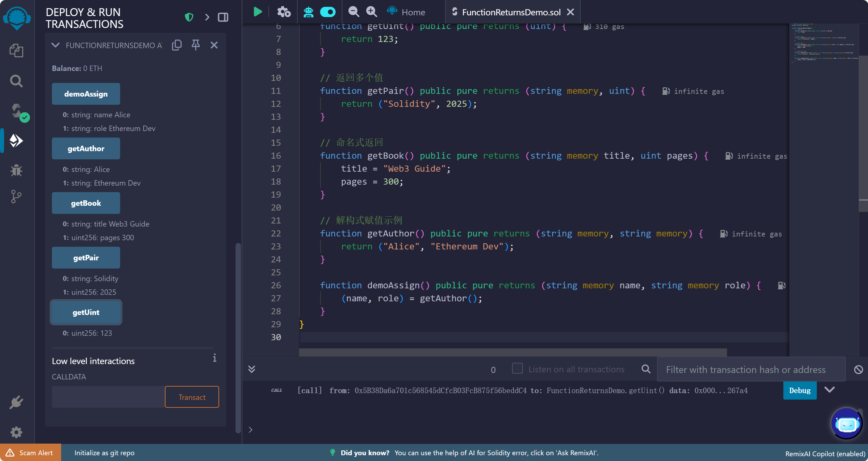Collapse the getUint transaction details

click(830, 390)
